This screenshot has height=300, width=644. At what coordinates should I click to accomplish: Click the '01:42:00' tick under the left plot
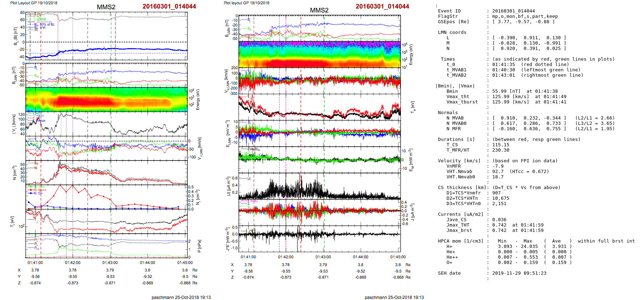pos(72,263)
